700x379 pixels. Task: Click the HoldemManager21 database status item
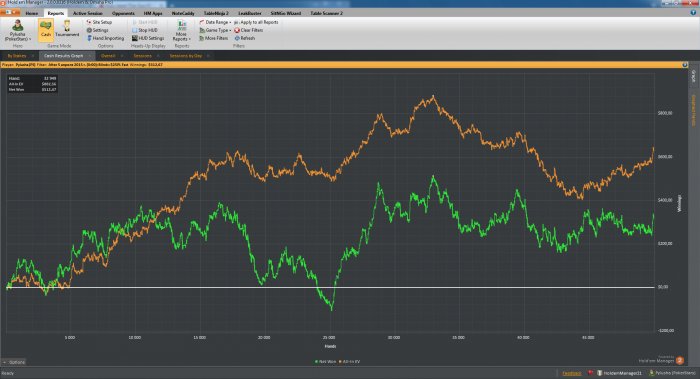tap(620, 373)
